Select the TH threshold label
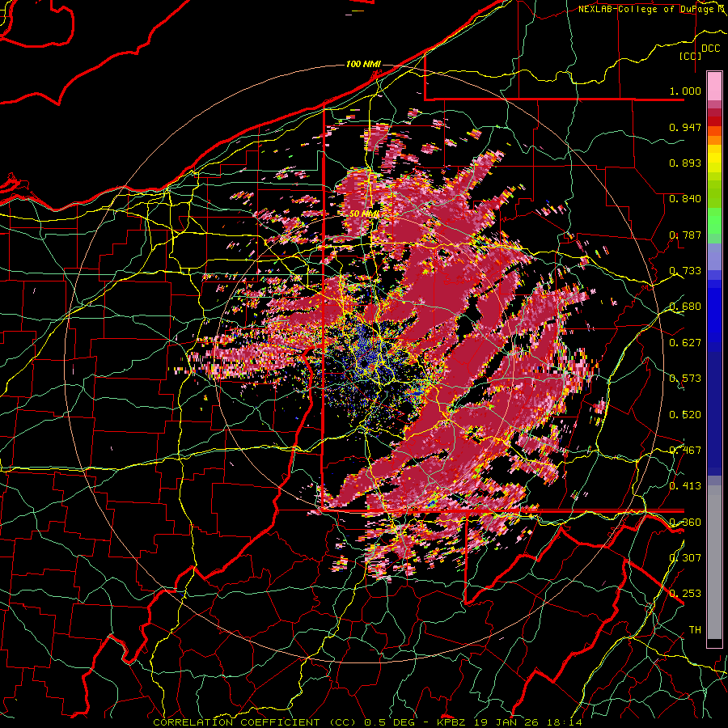The height and width of the screenshot is (728, 728). pyautogui.click(x=695, y=630)
